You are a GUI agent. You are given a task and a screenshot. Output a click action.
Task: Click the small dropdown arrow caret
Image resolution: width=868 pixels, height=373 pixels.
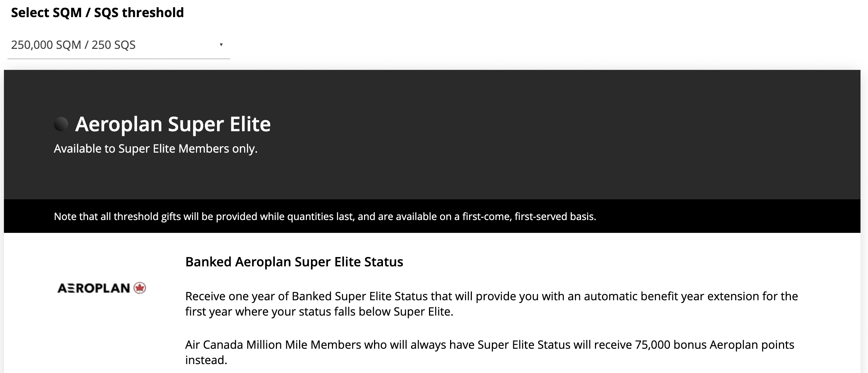click(221, 45)
